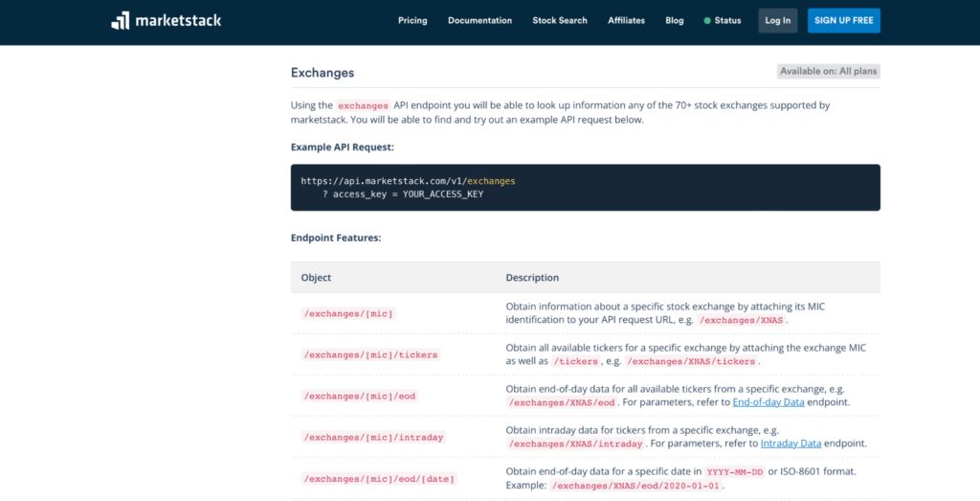Click the /exchanges/XNAS/intraday example code
This screenshot has height=501, width=980.
(x=575, y=444)
